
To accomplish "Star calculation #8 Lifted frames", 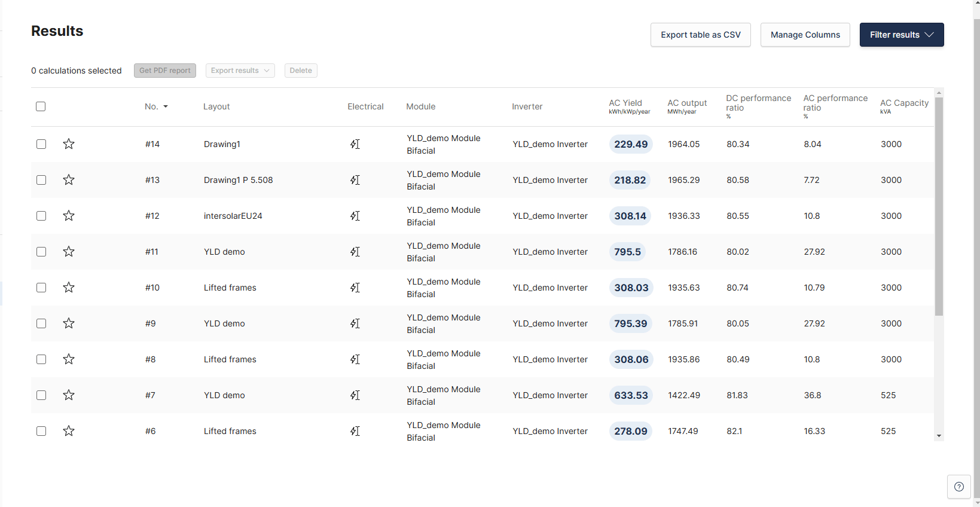I will pyautogui.click(x=69, y=359).
